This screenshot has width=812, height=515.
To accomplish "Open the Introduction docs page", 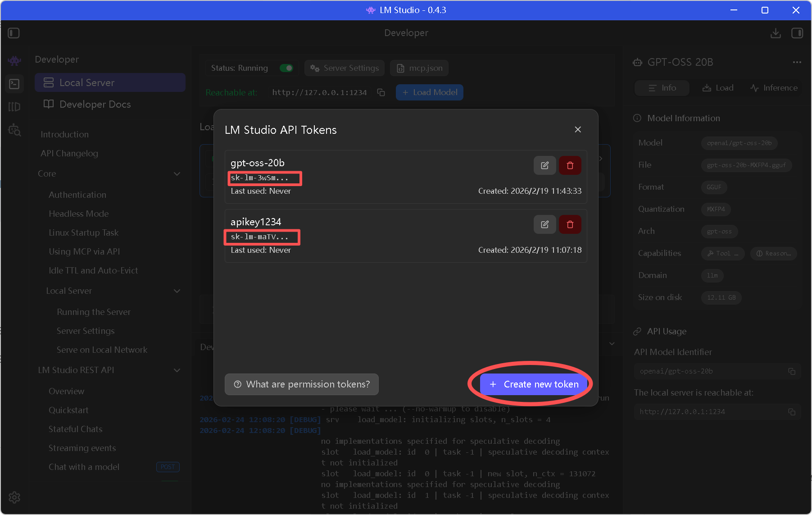I will pos(64,134).
